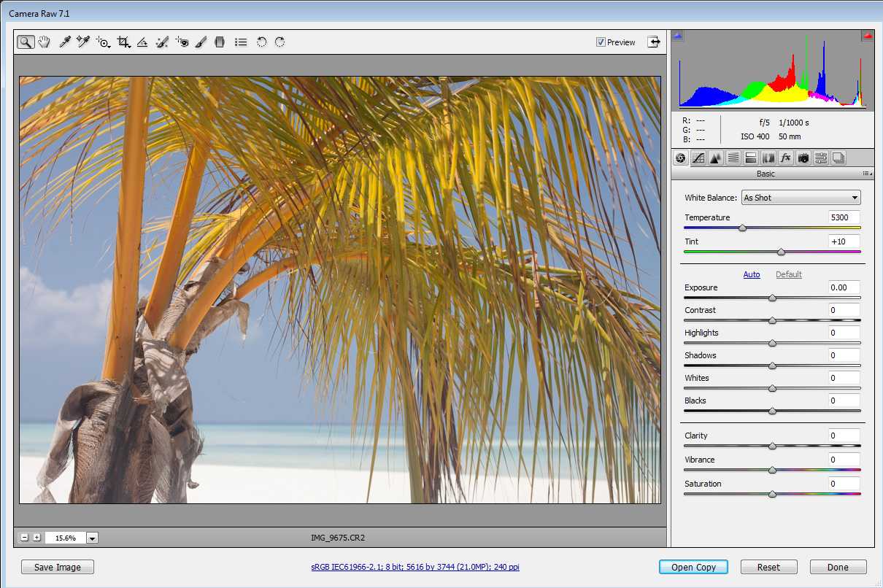The width and height of the screenshot is (883, 588).
Task: Switch to the Tone Curve tab
Action: pos(698,158)
